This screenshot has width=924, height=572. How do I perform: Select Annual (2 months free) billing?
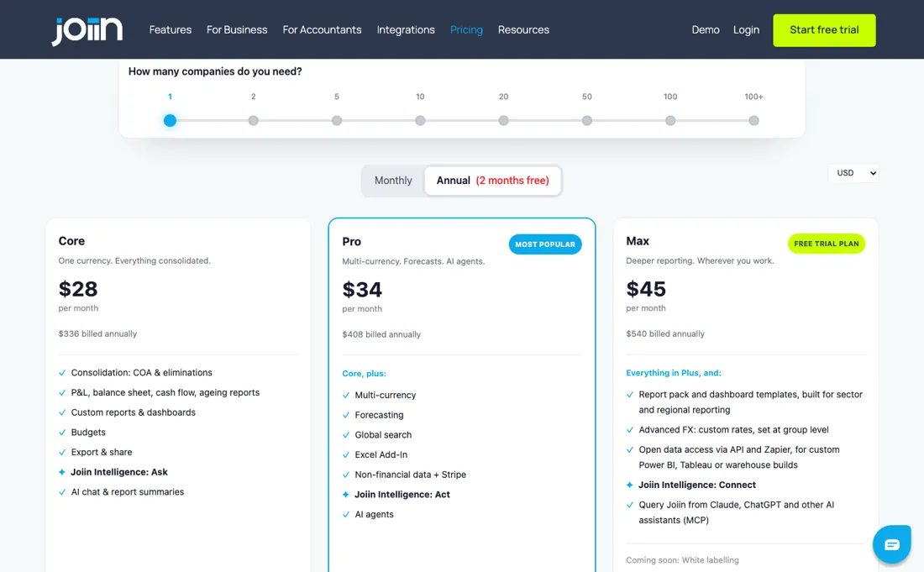tap(492, 181)
